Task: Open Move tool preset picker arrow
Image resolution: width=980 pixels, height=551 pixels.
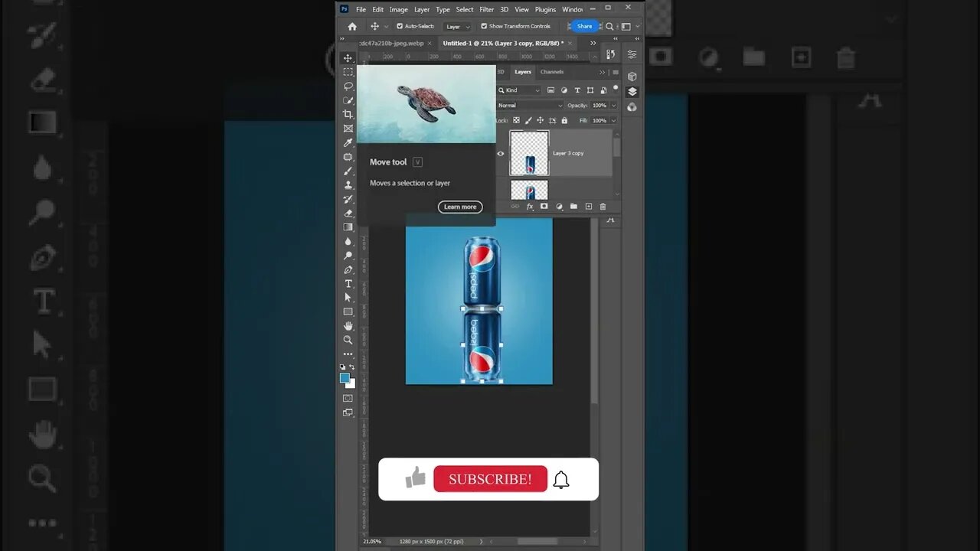Action: coord(386,26)
